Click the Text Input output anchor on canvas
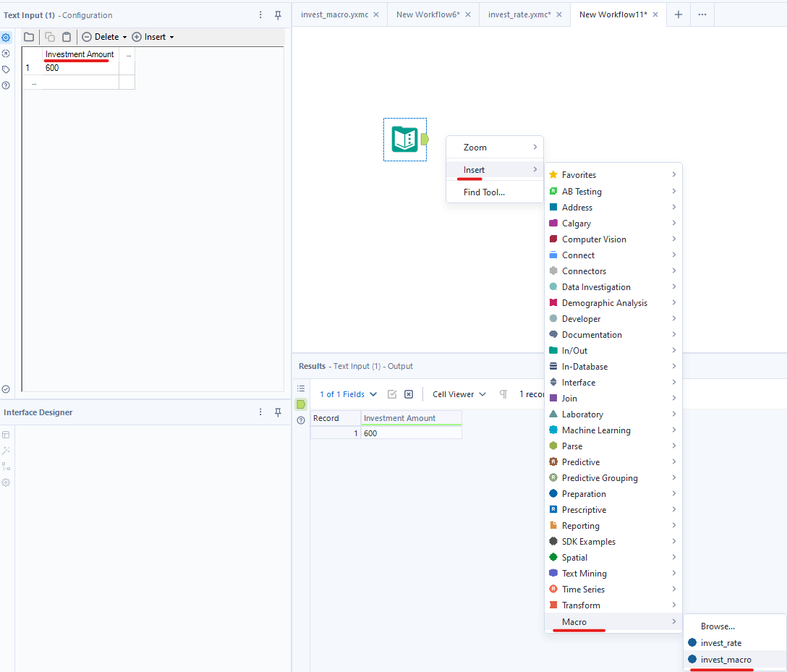The width and height of the screenshot is (787, 672). click(425, 140)
